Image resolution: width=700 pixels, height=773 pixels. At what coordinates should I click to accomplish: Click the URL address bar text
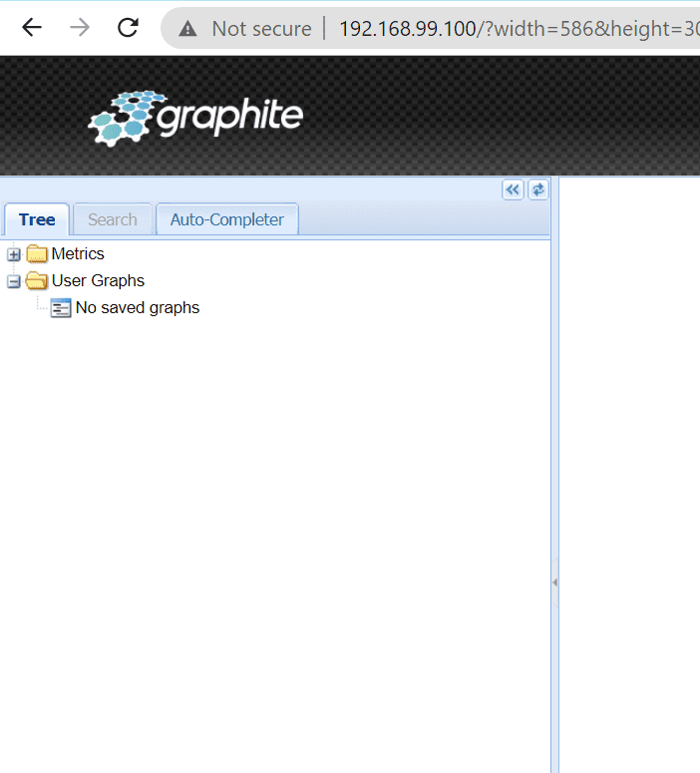tap(520, 29)
